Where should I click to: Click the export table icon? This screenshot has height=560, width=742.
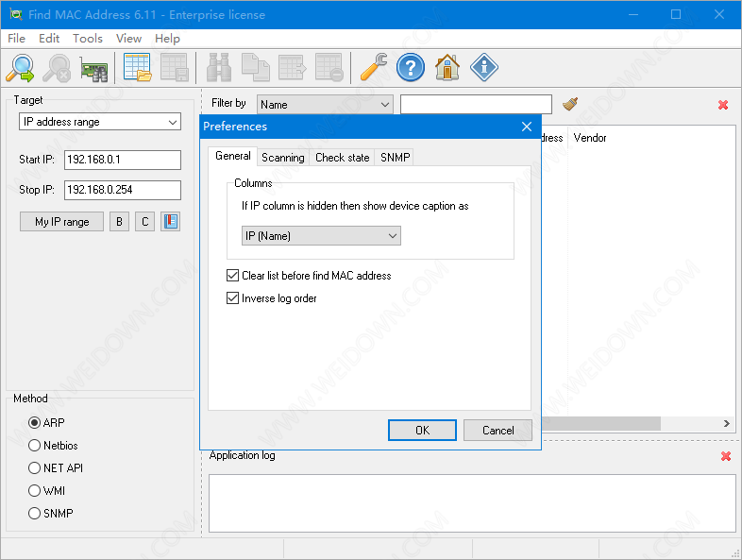pyautogui.click(x=293, y=68)
